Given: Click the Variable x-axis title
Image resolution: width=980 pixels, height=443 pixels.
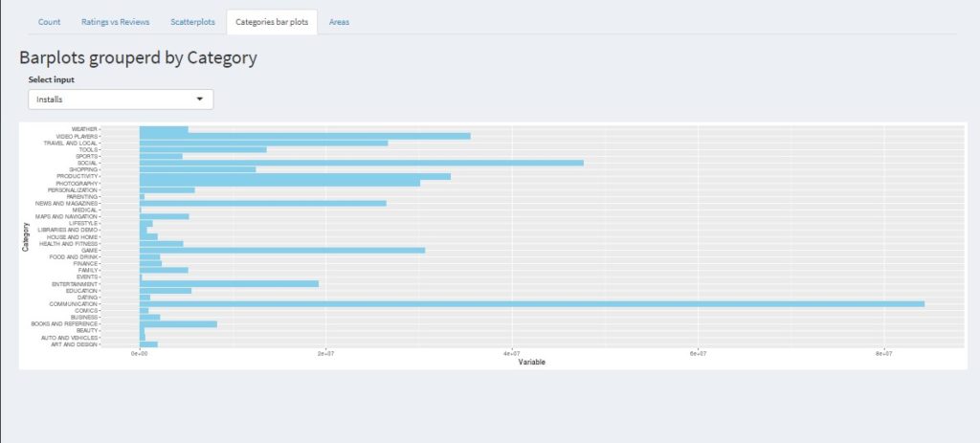Looking at the screenshot, I should [531, 362].
